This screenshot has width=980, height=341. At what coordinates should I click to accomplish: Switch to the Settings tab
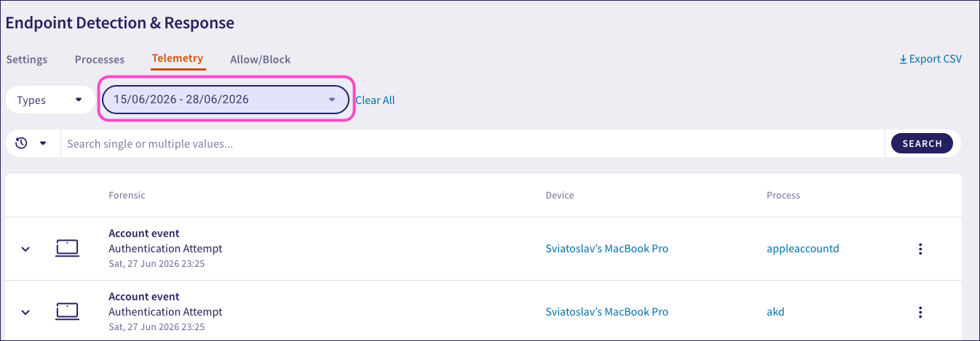[x=27, y=60]
